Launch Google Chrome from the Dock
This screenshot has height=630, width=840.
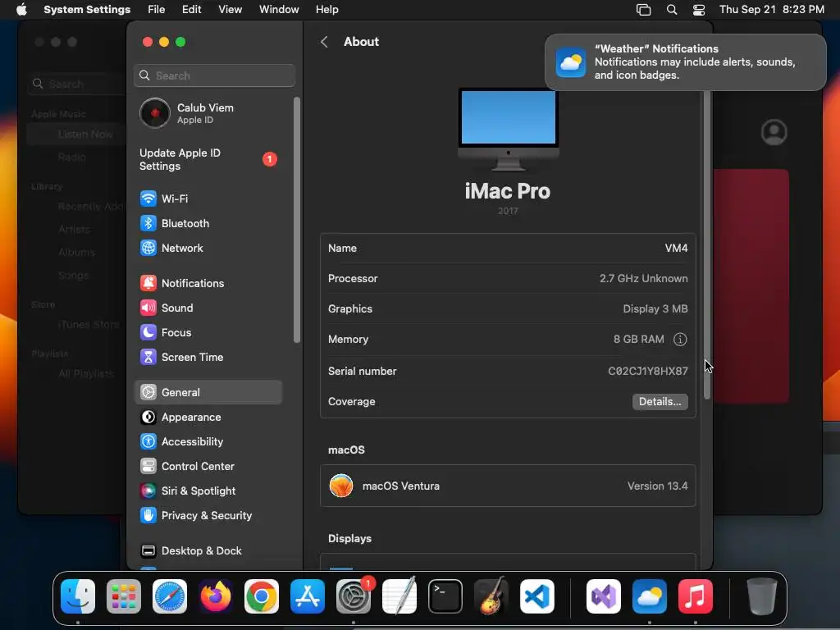pos(262,596)
